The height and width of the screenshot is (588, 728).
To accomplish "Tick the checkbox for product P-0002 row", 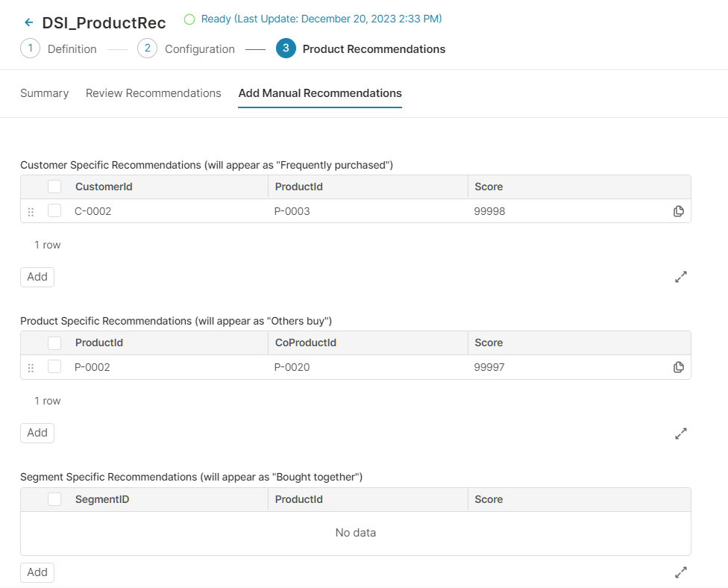I will click(54, 367).
